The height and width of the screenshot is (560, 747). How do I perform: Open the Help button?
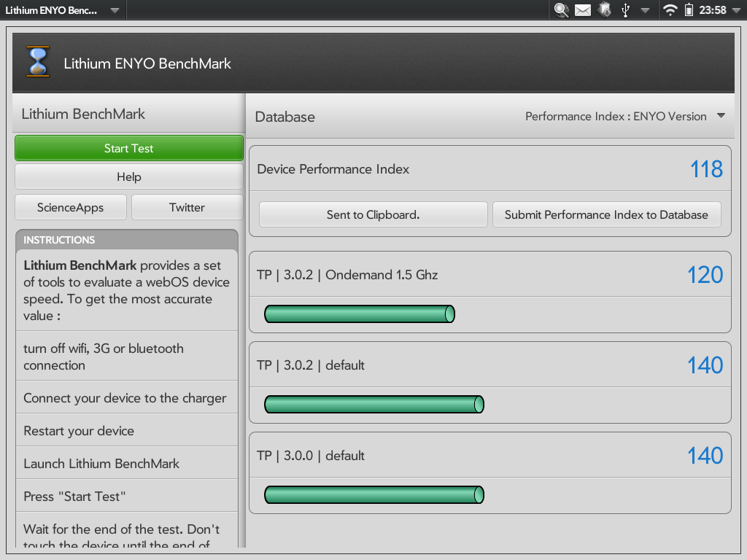point(129,176)
